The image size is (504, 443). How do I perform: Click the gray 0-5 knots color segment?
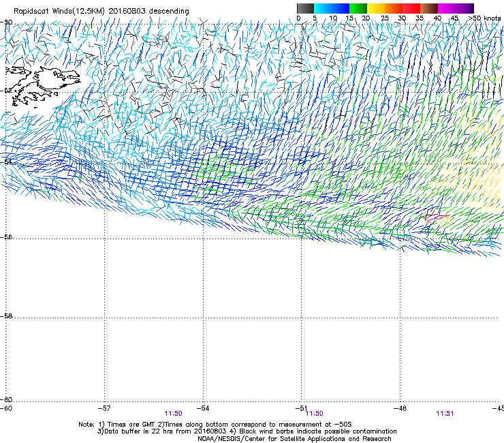(x=305, y=8)
